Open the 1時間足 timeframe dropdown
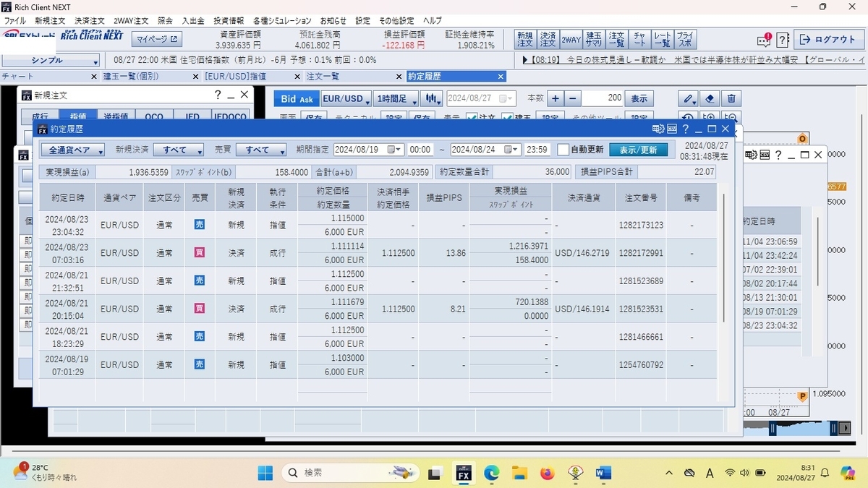 397,98
